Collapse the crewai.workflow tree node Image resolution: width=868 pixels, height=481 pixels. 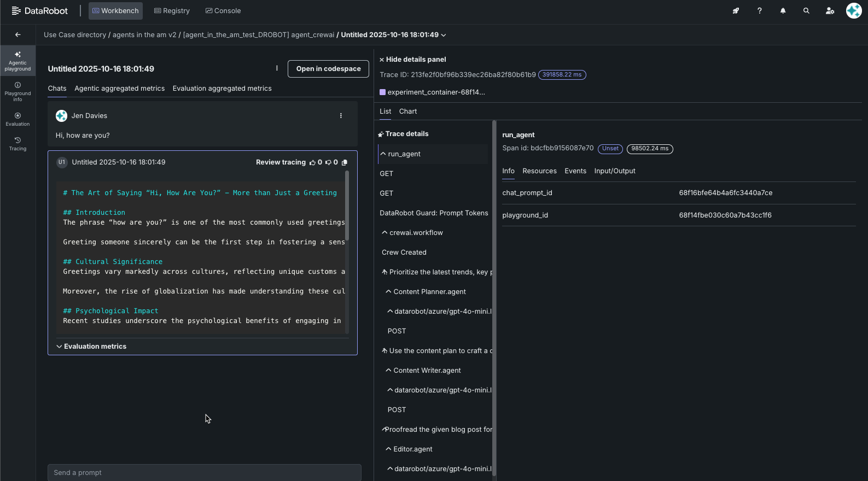click(x=385, y=233)
